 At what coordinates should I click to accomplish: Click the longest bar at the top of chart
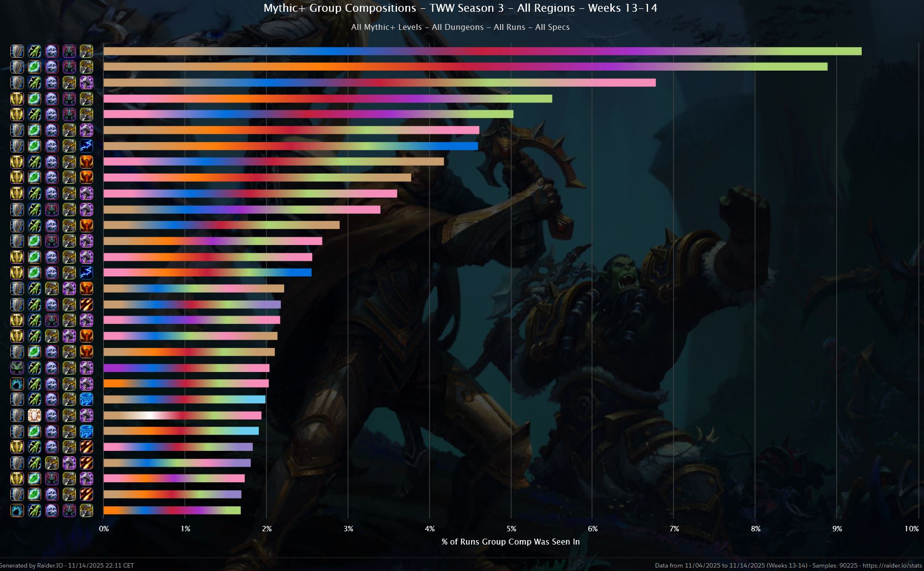click(482, 51)
